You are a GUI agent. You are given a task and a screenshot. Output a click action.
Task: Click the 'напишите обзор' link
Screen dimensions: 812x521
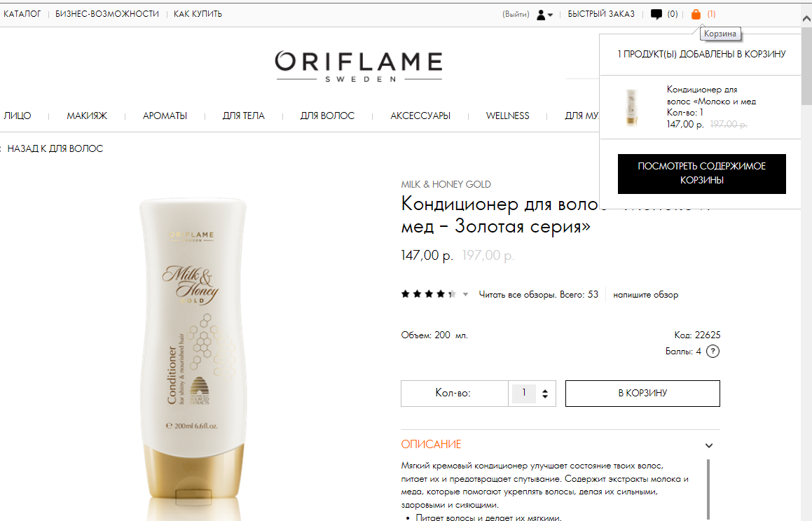[x=645, y=294]
